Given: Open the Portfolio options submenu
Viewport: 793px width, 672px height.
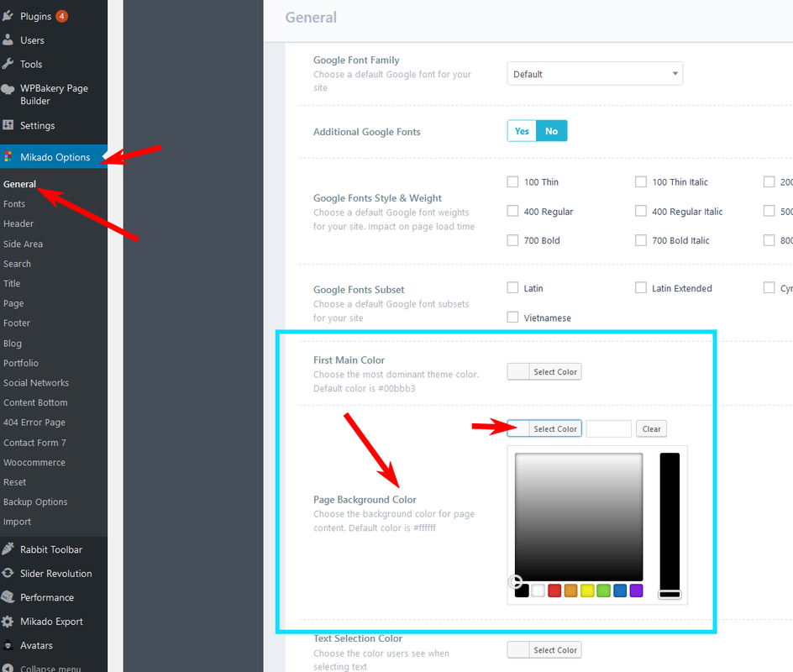Looking at the screenshot, I should (21, 363).
